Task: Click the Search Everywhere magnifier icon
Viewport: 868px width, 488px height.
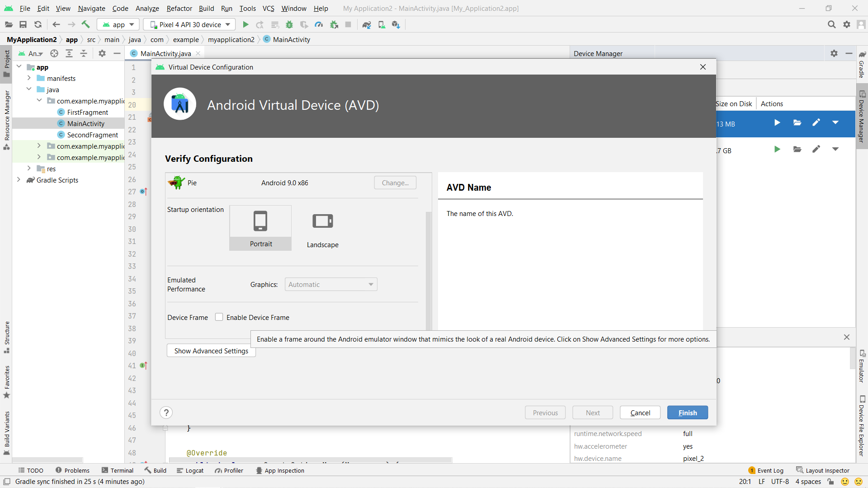Action: click(x=831, y=24)
